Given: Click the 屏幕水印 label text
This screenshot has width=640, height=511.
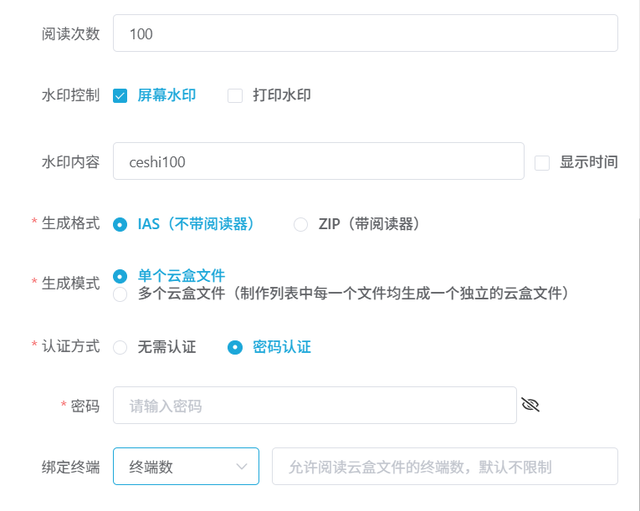Looking at the screenshot, I should [x=167, y=96].
